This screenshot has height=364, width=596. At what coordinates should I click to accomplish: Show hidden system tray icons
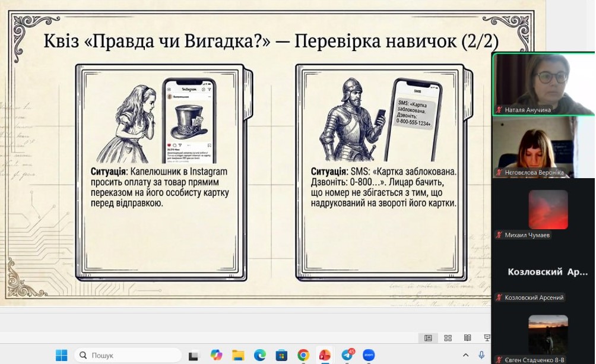(x=465, y=355)
